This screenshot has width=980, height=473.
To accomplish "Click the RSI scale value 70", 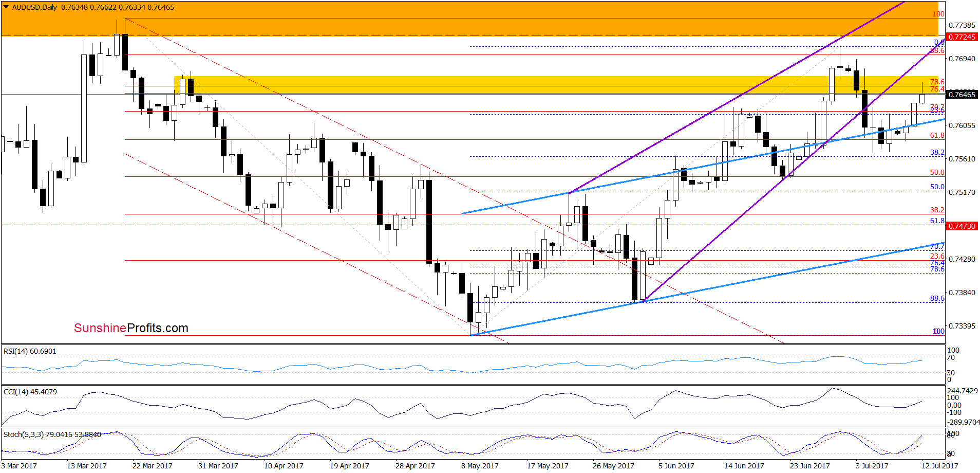I will [x=951, y=357].
